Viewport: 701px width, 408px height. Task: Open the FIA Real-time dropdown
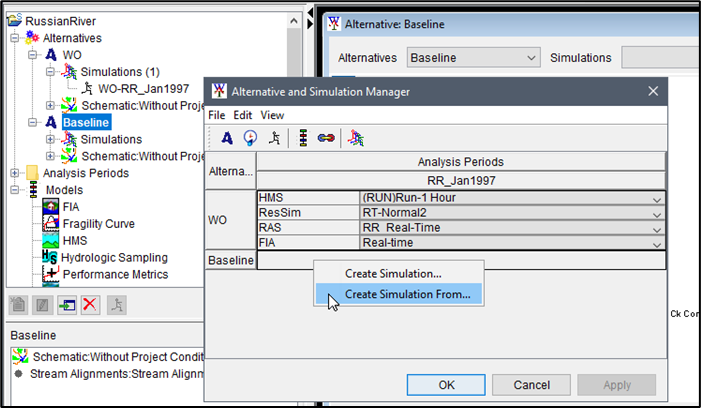coord(656,244)
